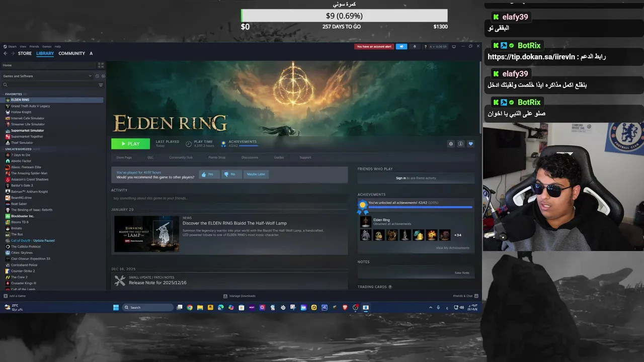
Task: Create a New Note
Action: (x=462, y=273)
